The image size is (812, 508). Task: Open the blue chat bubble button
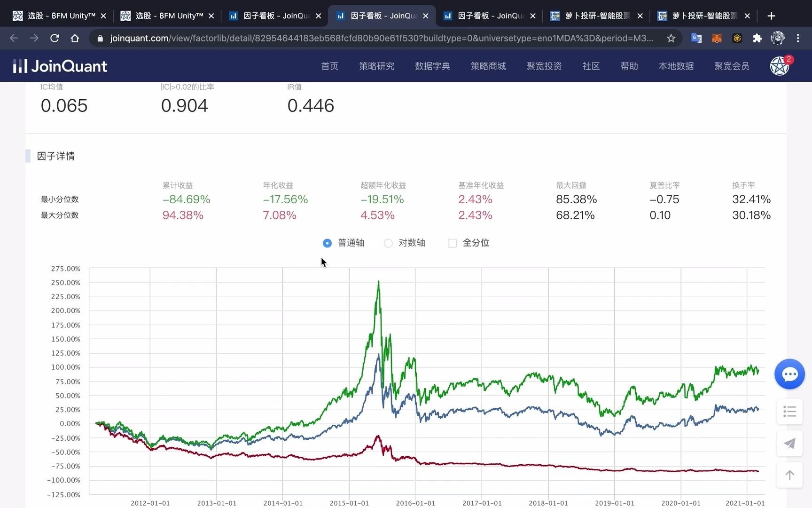[x=789, y=374]
